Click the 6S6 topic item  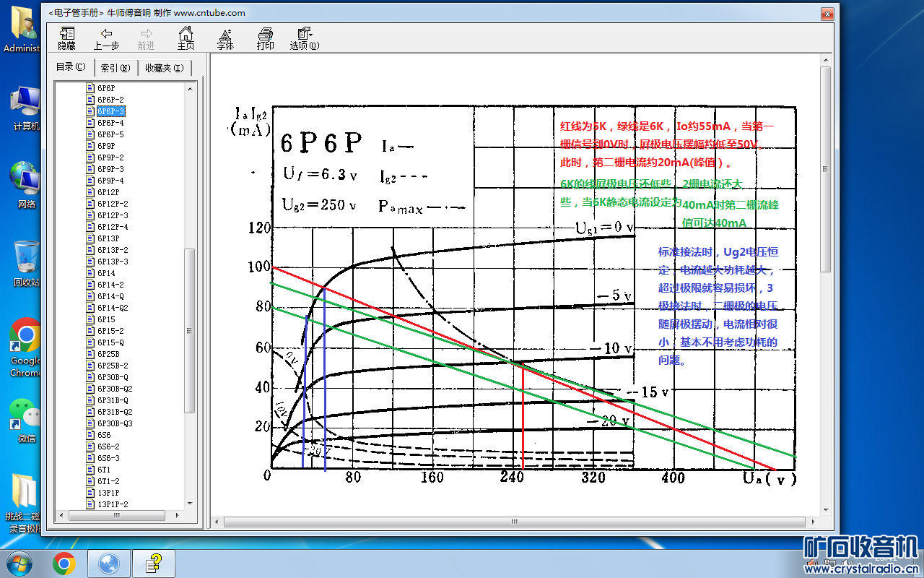104,435
